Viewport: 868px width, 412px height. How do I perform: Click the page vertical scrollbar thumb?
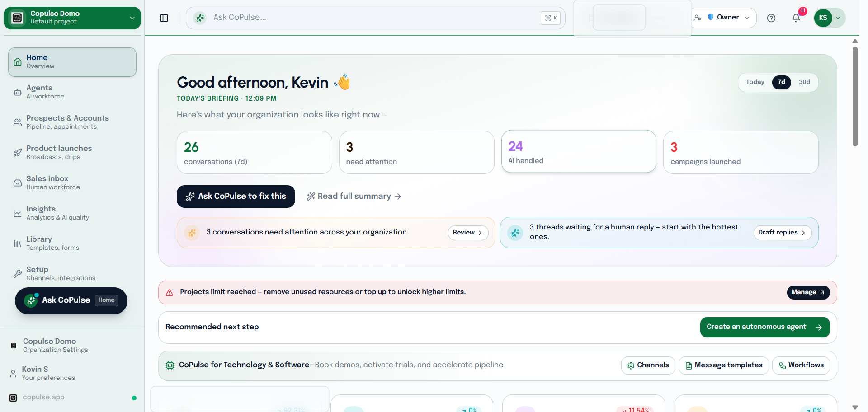tap(855, 96)
